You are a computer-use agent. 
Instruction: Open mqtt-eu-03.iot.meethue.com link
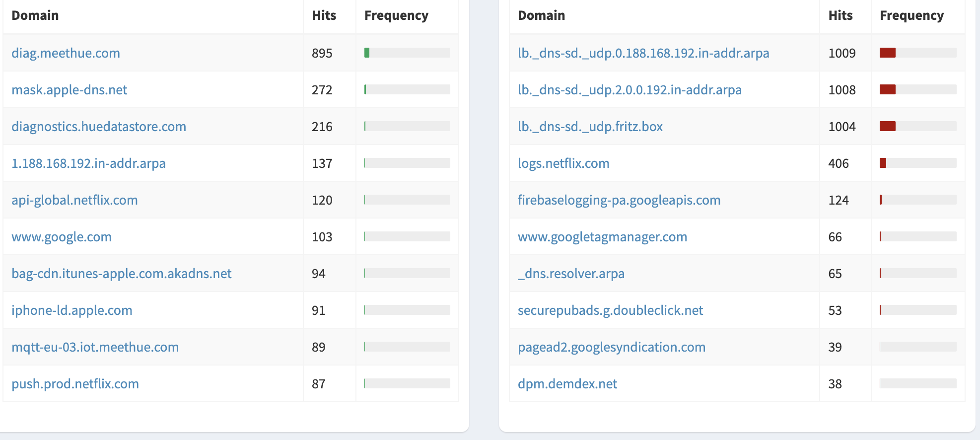pos(95,347)
